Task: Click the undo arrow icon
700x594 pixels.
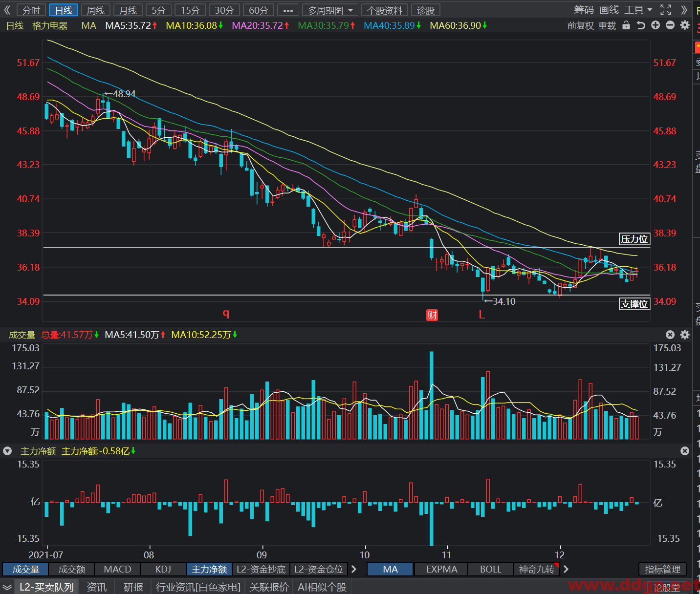Action: coord(641,25)
